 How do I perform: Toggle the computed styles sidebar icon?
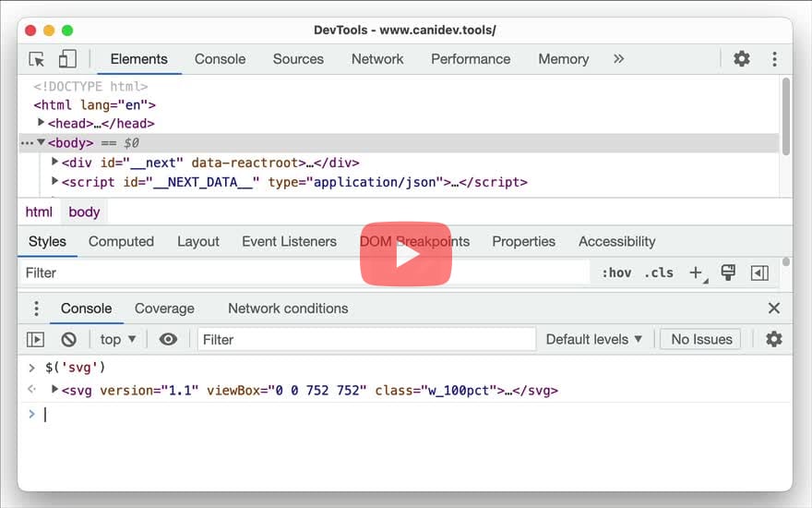(x=759, y=272)
